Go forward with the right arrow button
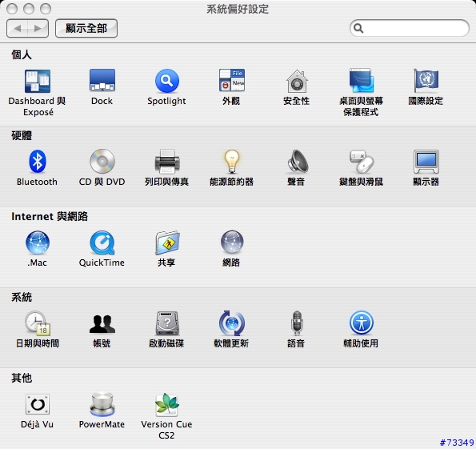Image resolution: width=476 pixels, height=449 pixels. [38, 29]
